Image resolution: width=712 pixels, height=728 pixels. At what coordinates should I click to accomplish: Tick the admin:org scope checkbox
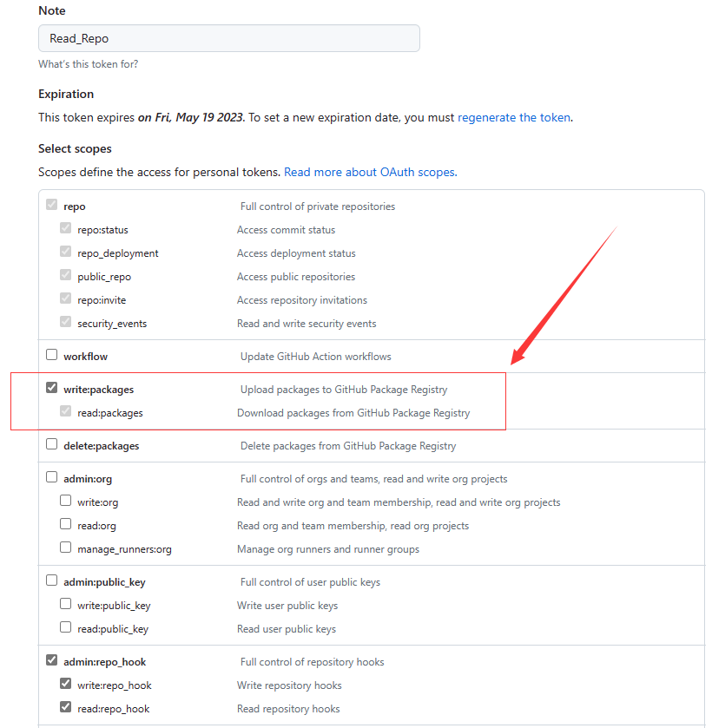pos(51,477)
